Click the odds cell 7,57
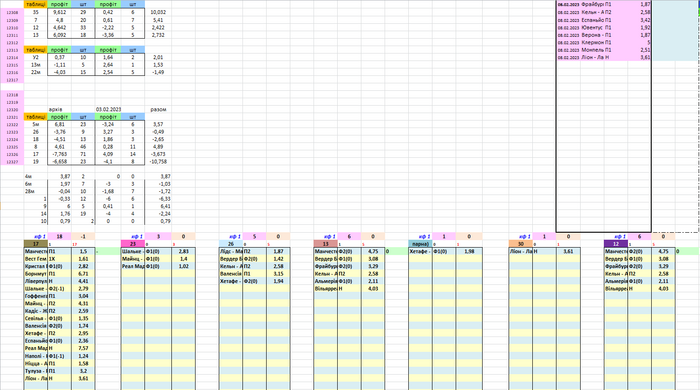This screenshot has height=390, width=700. pyautogui.click(x=83, y=348)
